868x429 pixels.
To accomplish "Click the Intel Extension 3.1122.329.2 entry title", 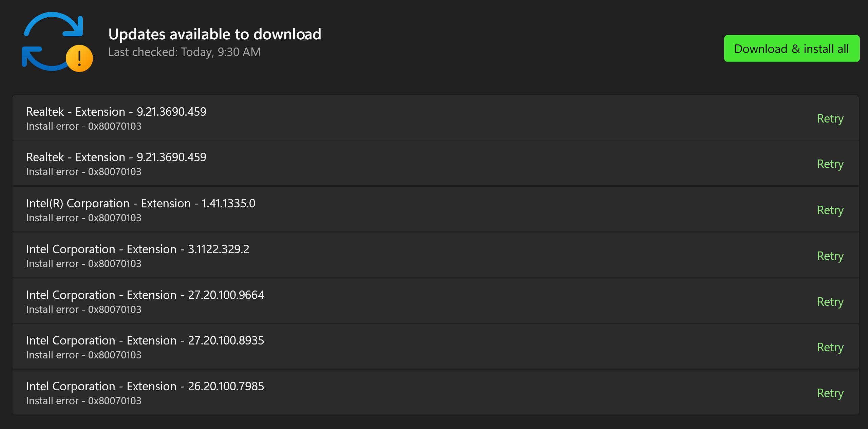I will 137,249.
